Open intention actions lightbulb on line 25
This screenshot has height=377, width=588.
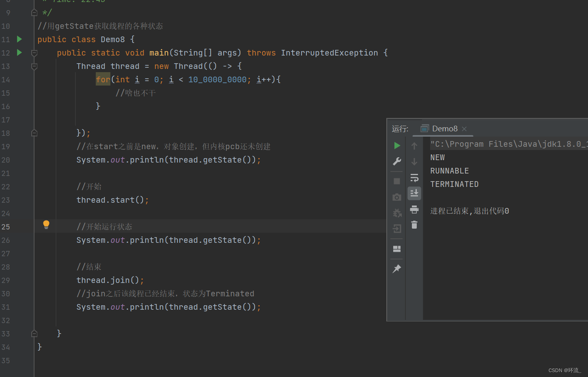(x=46, y=224)
